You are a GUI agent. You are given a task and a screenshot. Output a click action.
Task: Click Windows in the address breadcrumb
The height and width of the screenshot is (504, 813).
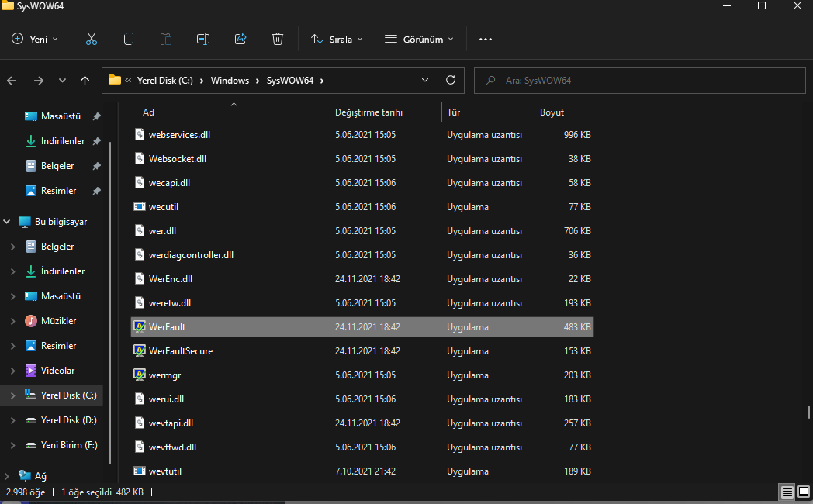(x=230, y=80)
